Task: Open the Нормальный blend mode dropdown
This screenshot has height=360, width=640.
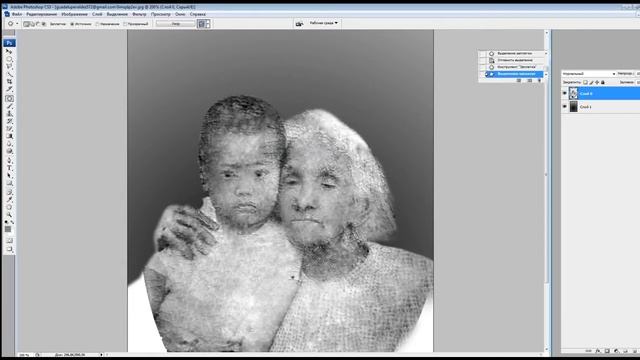Action: [589, 73]
